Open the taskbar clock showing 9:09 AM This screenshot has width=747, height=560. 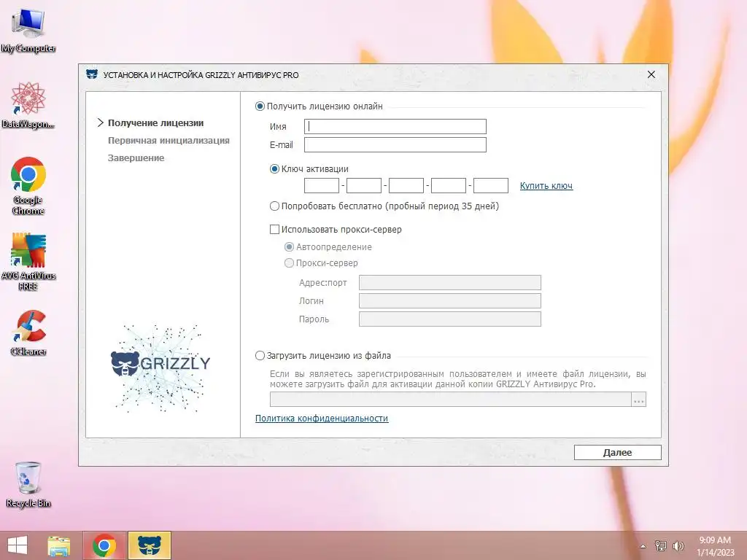click(x=715, y=546)
